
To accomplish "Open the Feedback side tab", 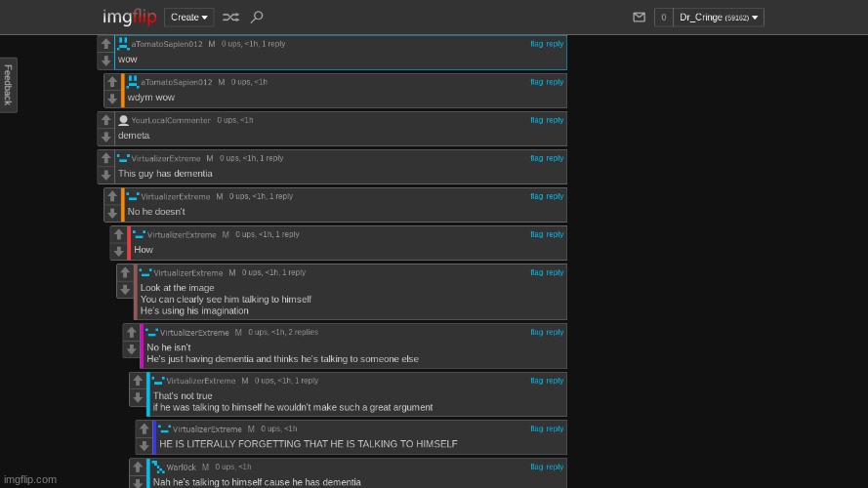I will [x=9, y=85].
